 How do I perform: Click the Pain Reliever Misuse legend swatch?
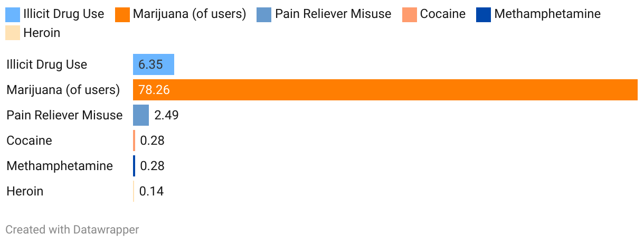click(x=264, y=14)
